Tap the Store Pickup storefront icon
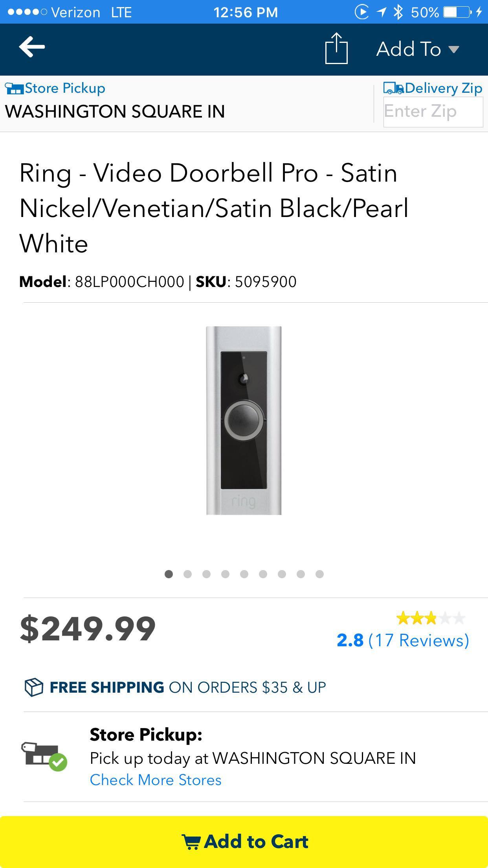 coord(14,88)
